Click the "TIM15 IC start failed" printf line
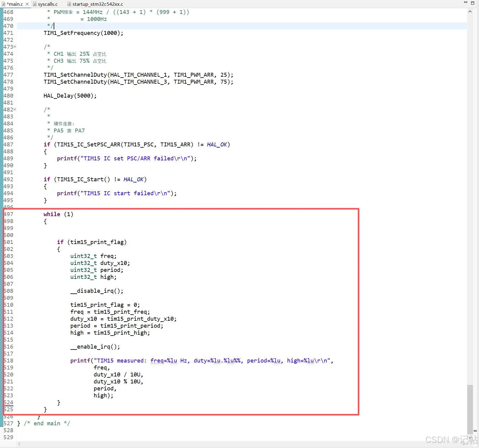Viewport: 479px width, 448px height. [x=117, y=193]
